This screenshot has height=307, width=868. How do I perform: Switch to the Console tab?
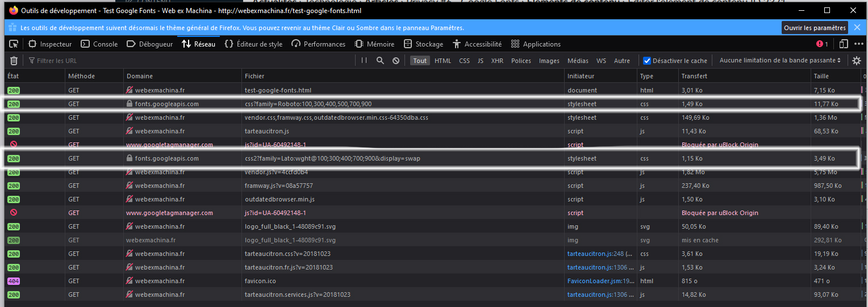(x=99, y=44)
